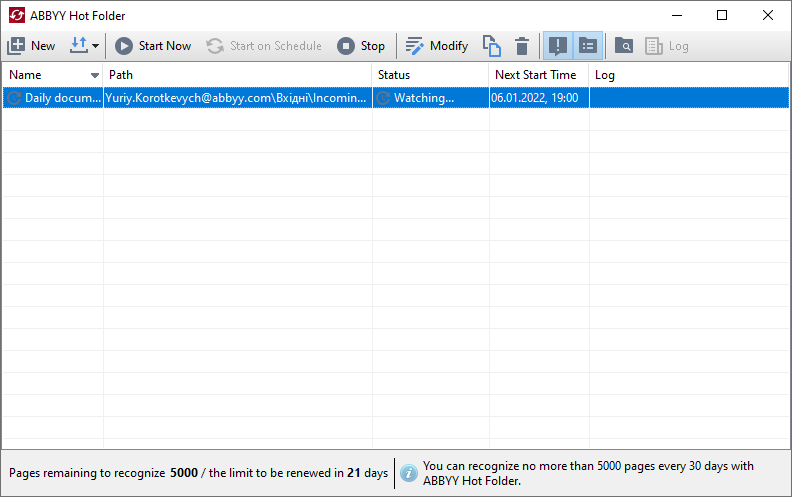Viewport: 792px width, 497px height.
Task: Select the 'Daily docum...' task row
Action: [396, 97]
